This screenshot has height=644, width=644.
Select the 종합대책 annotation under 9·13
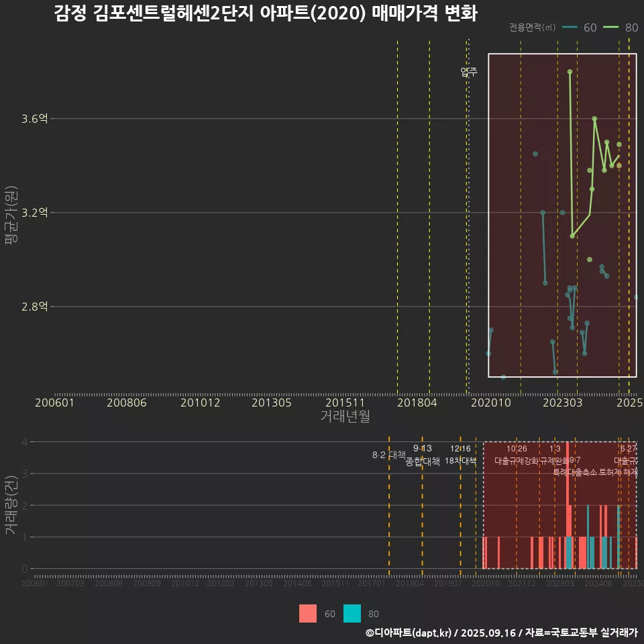423,462
